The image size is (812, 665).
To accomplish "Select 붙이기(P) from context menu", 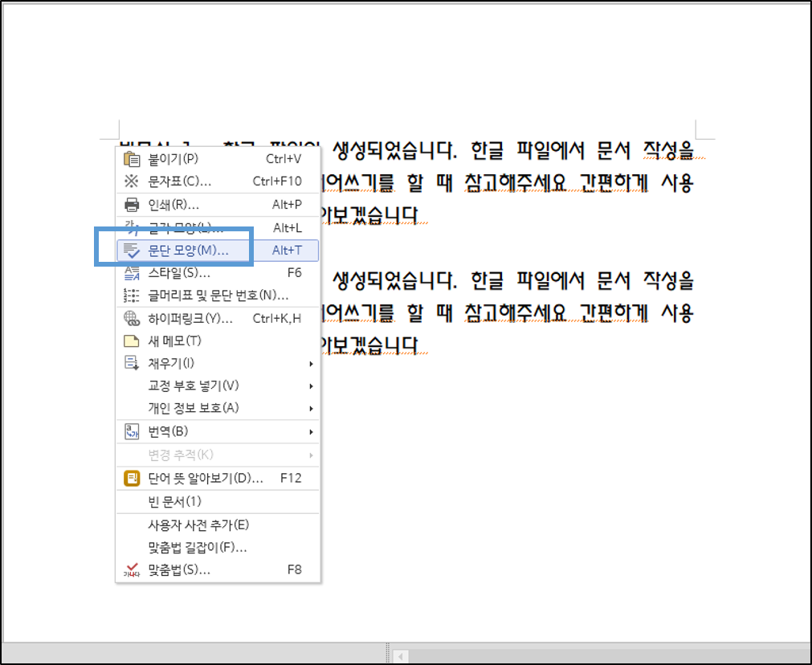I will (x=218, y=159).
